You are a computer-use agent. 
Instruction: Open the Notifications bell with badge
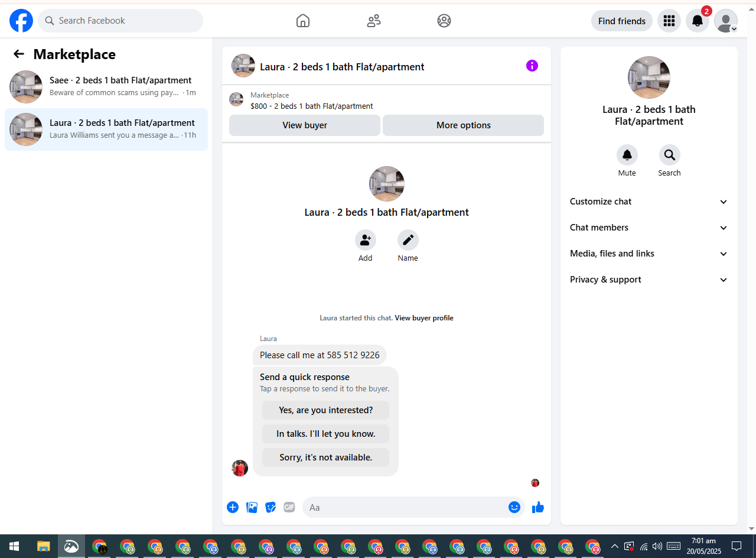pos(698,21)
